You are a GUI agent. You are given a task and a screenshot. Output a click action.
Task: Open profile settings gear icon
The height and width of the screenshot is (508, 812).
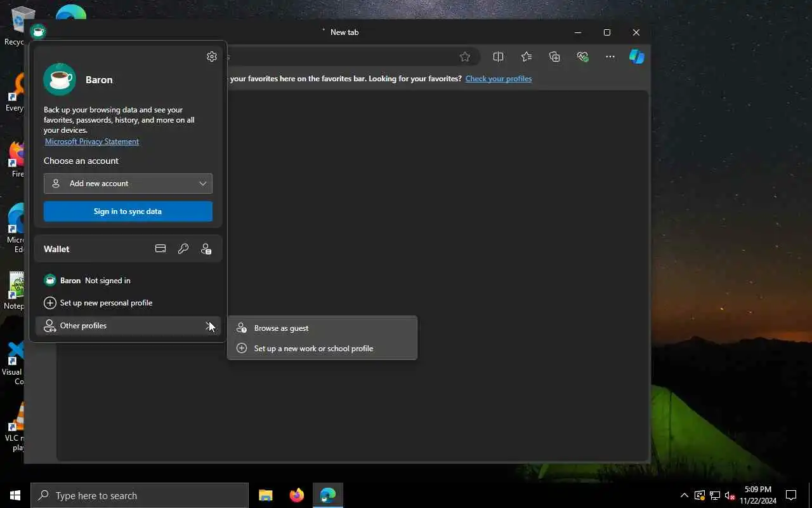[x=212, y=57]
